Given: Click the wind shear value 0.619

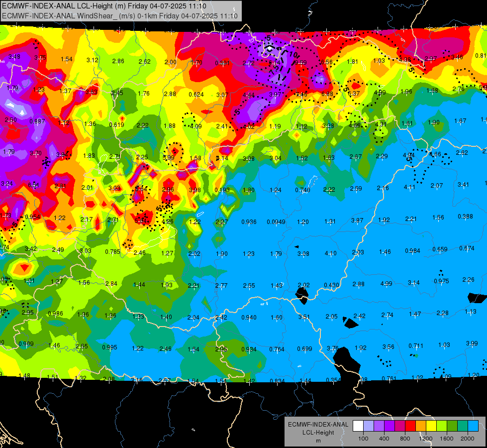Looking at the screenshot, I should [x=117, y=124].
